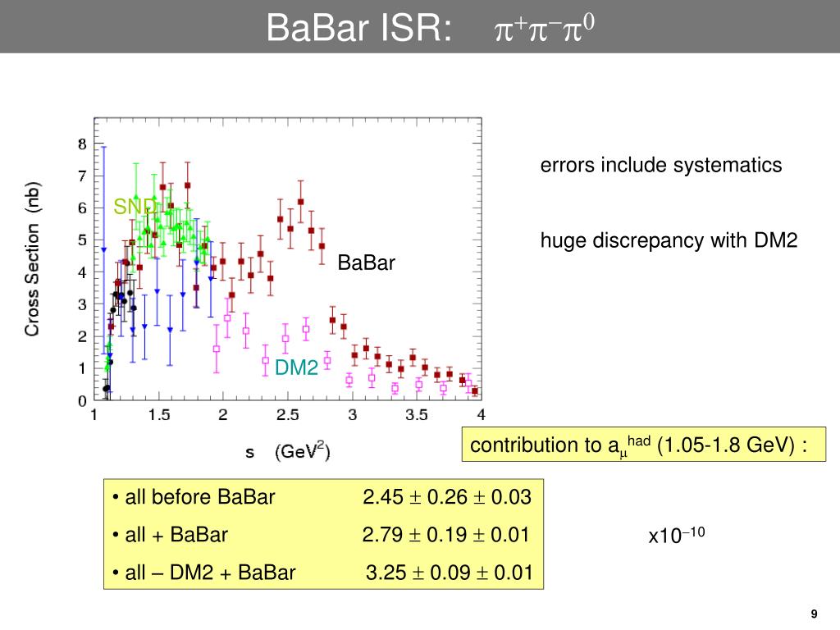Click the π+π−π0 formula in the title
Screen dimensions: 840x630
pos(545,28)
